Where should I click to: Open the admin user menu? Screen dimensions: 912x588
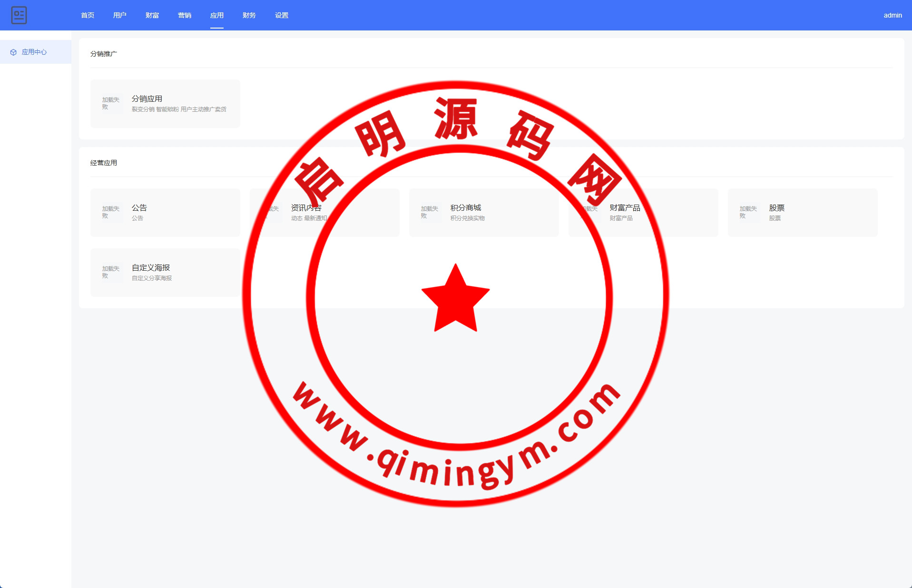click(892, 15)
